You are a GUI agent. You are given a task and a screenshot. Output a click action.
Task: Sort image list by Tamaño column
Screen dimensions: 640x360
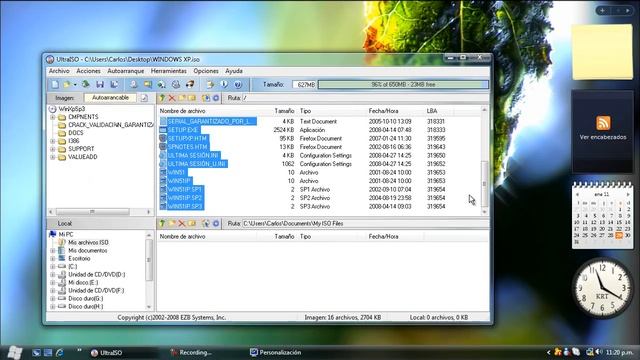coord(284,111)
